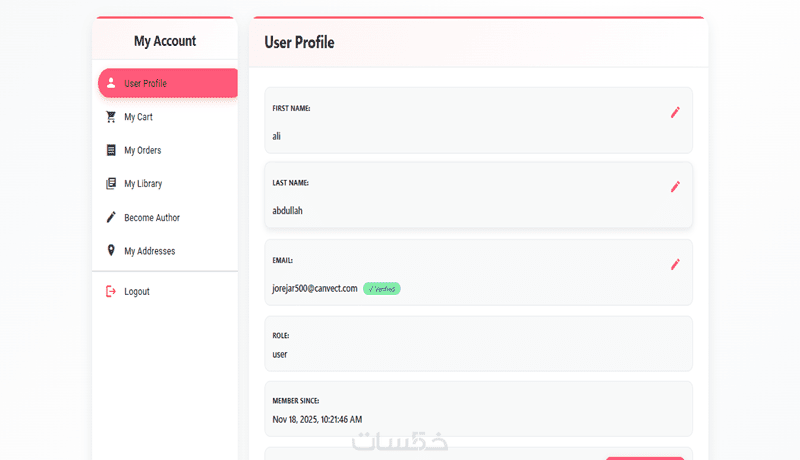
Task: Click the person icon beside User Profile
Action: (x=111, y=83)
